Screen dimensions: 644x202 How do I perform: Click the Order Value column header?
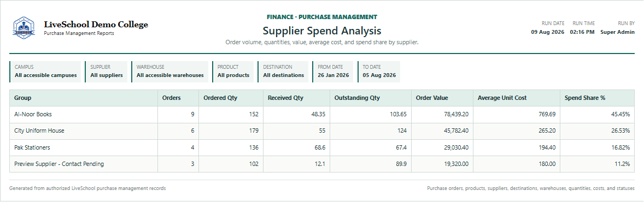pos(442,98)
